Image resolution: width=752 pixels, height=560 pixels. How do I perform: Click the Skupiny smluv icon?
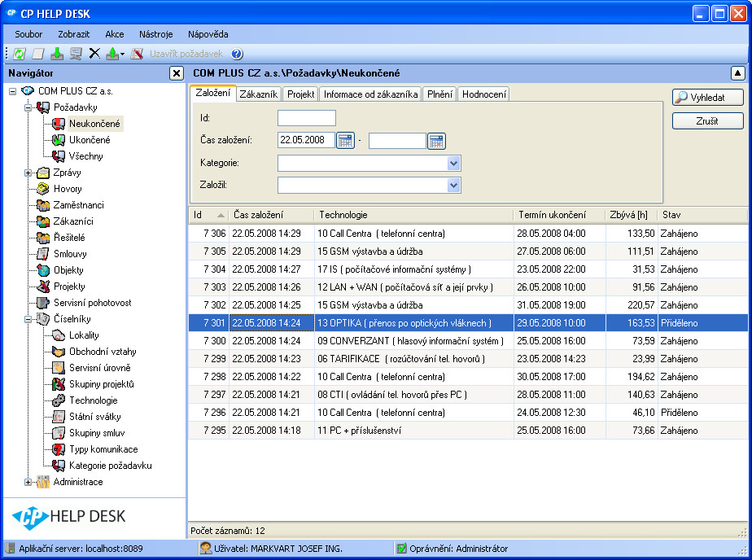[59, 433]
